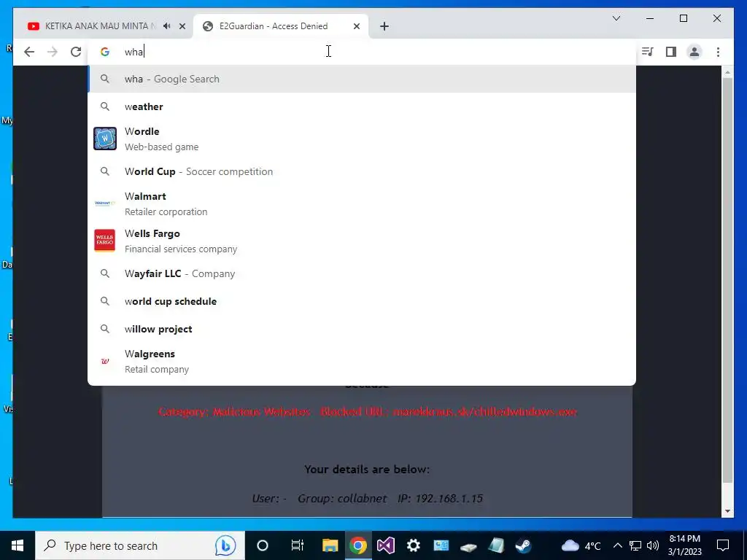747x560 pixels.
Task: Close the E2Guardian Access Denied tab
Action: point(356,26)
